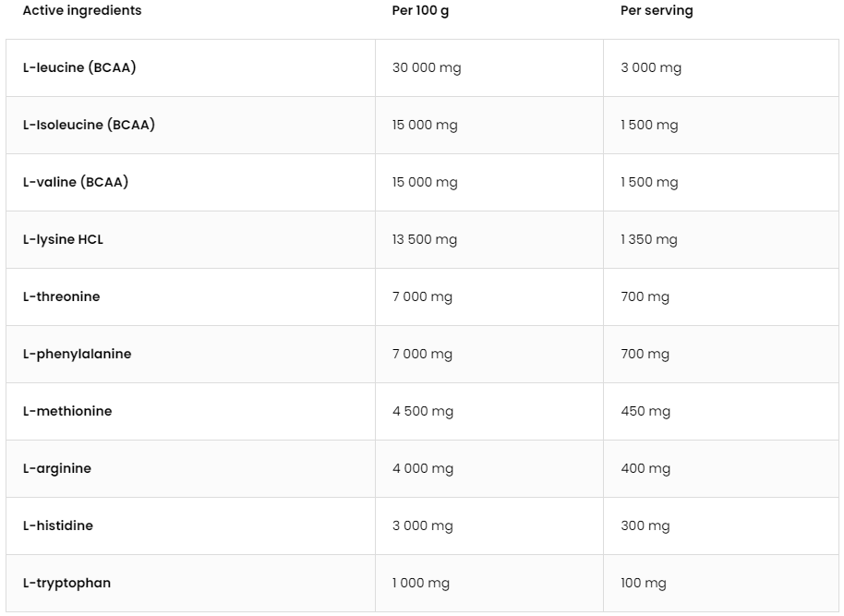Select the L-threonine ingredient name
The height and width of the screenshot is (616, 844).
61,296
